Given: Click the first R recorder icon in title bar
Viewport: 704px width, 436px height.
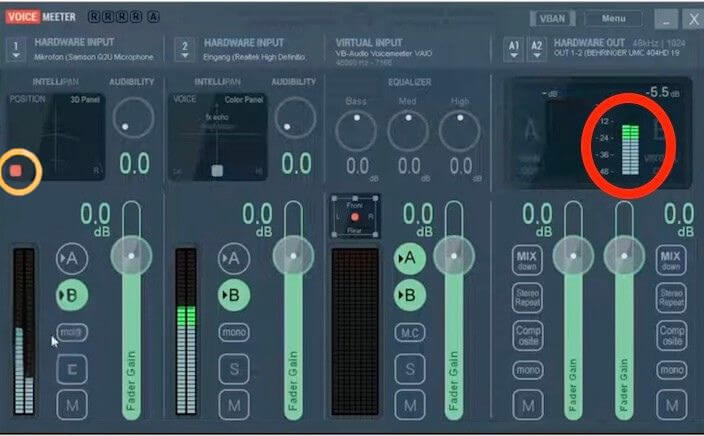Looking at the screenshot, I should click(x=94, y=17).
